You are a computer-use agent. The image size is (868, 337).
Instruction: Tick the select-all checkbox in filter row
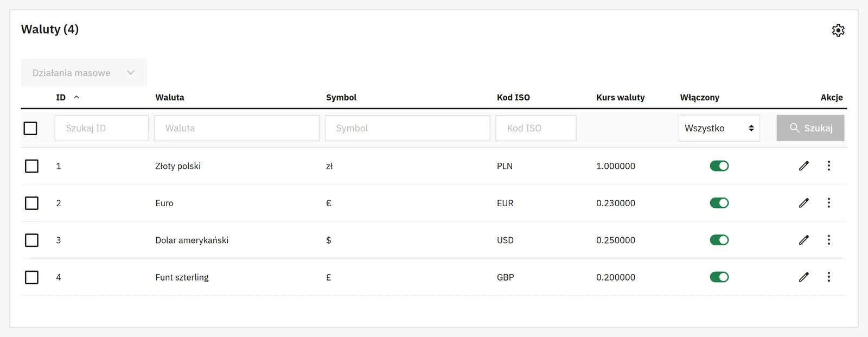30,128
